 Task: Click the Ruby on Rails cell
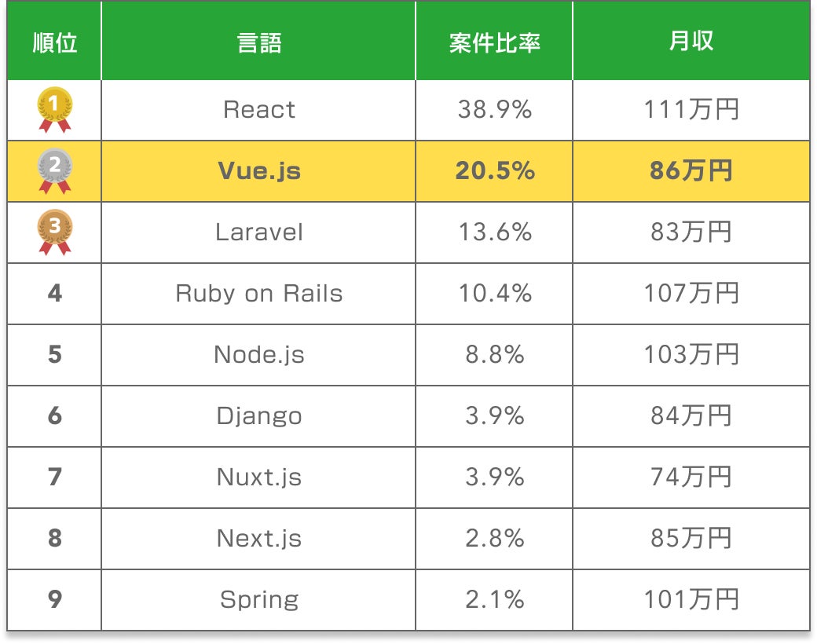click(x=258, y=294)
